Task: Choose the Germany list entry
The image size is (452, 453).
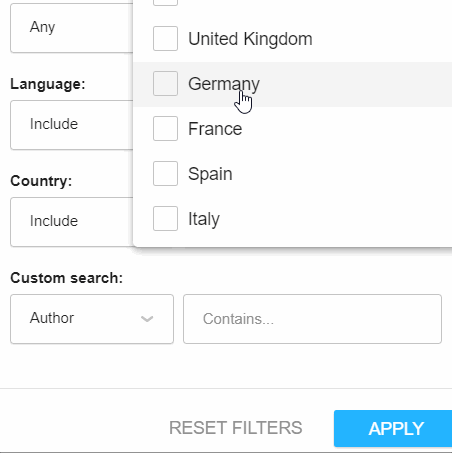Action: click(x=293, y=84)
